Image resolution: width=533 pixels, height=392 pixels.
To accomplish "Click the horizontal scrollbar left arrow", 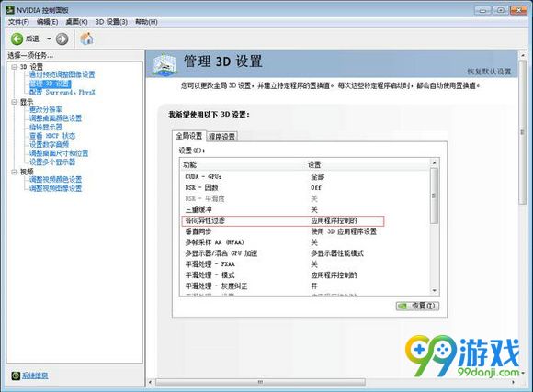I will click(151, 383).
